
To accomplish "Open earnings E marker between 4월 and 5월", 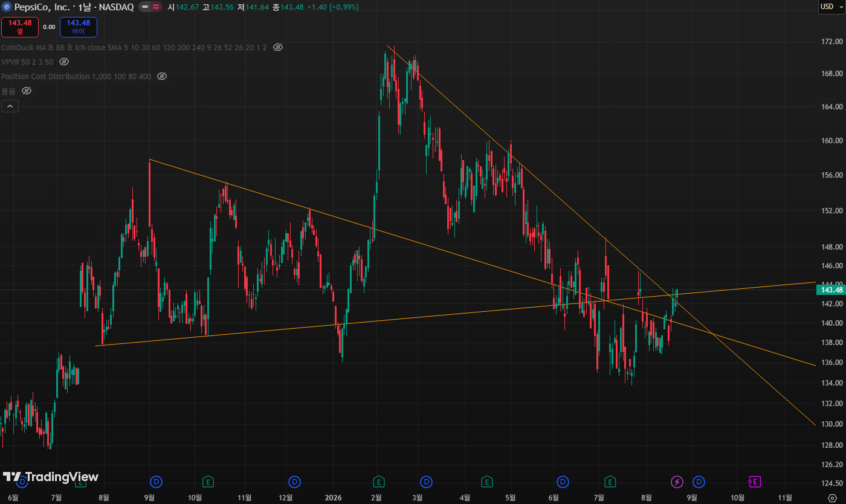I will pyautogui.click(x=486, y=482).
